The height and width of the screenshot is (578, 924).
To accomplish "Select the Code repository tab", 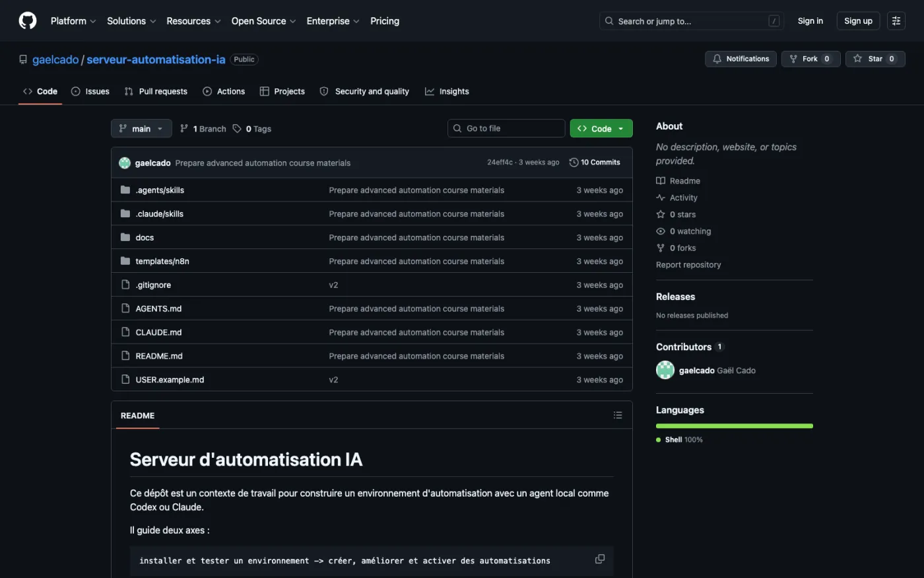I will pos(40,91).
